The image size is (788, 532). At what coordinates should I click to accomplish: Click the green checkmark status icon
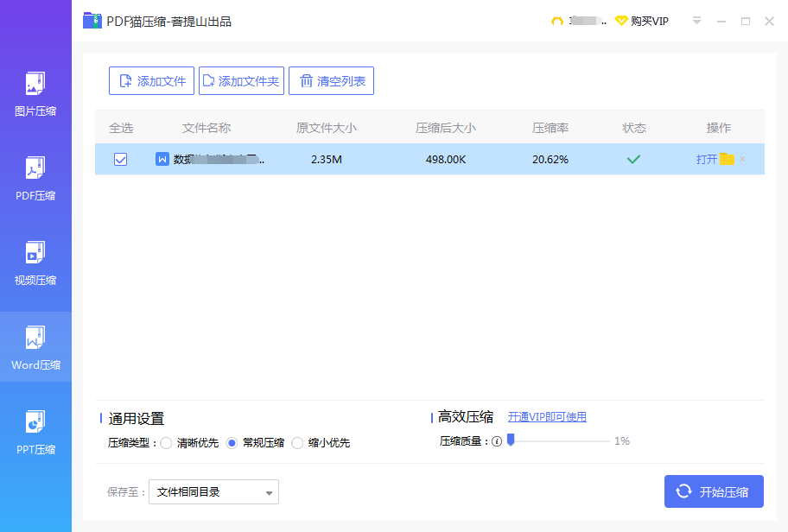tap(633, 159)
